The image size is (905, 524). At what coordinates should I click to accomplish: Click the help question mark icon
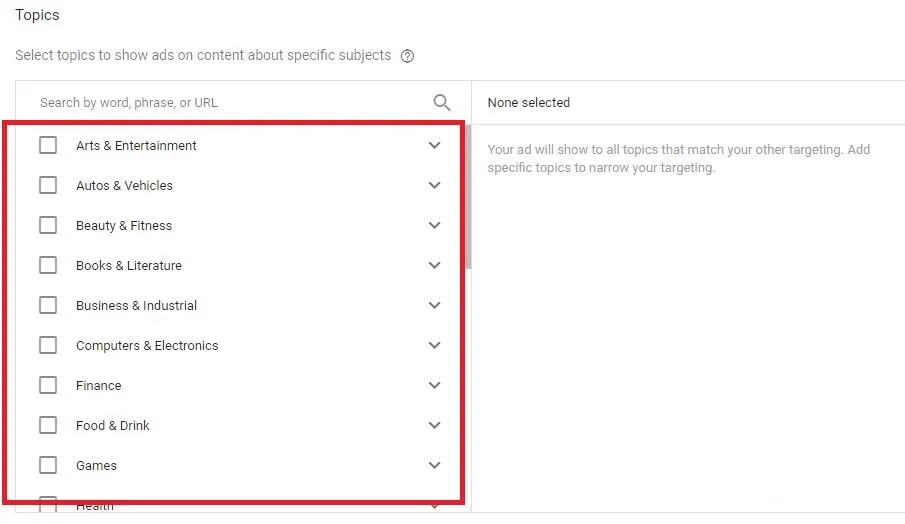(407, 56)
